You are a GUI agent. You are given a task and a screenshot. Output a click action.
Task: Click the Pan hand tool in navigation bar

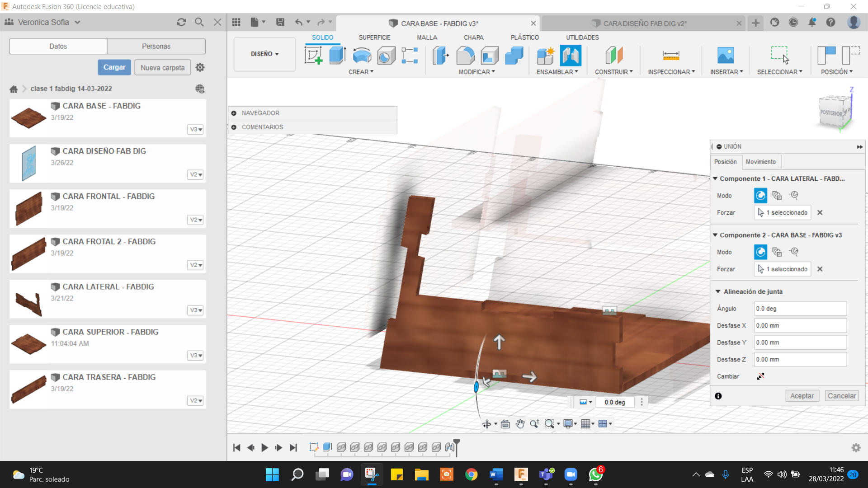click(x=520, y=424)
